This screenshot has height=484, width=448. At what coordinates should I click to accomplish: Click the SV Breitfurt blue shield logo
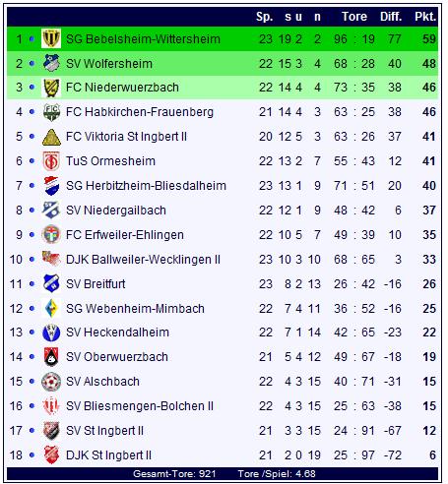pyautogui.click(x=51, y=284)
